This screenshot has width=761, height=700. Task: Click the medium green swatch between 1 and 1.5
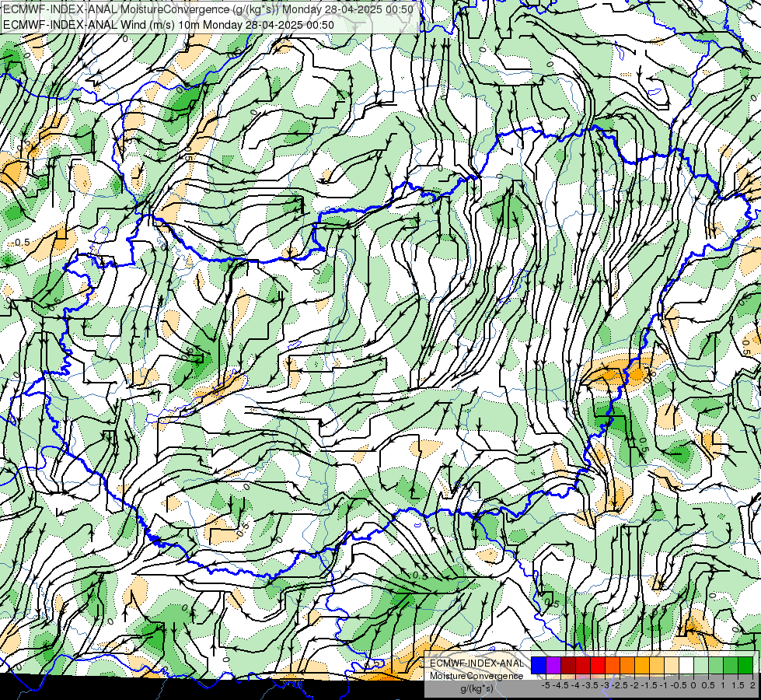[x=731, y=665]
